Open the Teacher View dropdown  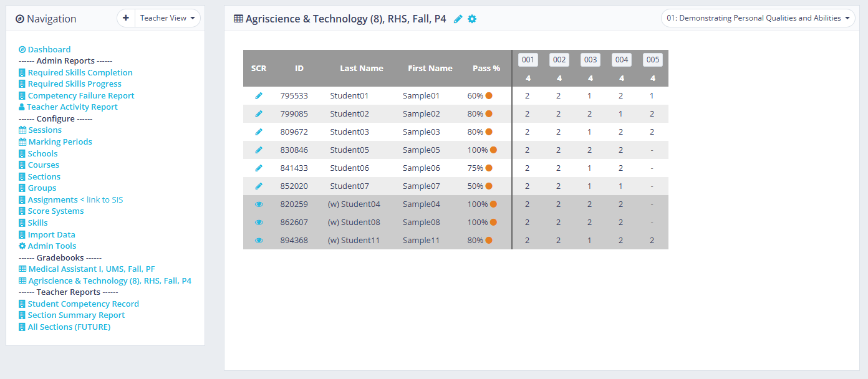167,18
